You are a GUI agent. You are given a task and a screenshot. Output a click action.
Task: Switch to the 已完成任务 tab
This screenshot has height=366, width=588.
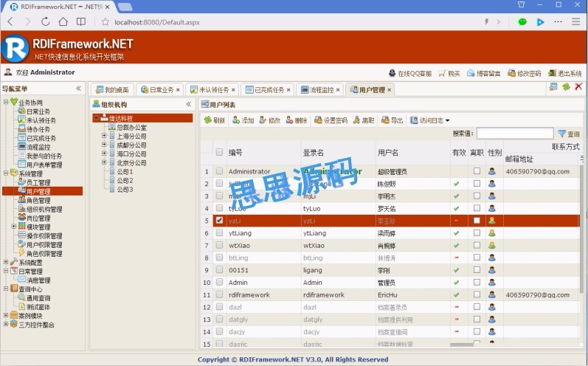coord(266,90)
